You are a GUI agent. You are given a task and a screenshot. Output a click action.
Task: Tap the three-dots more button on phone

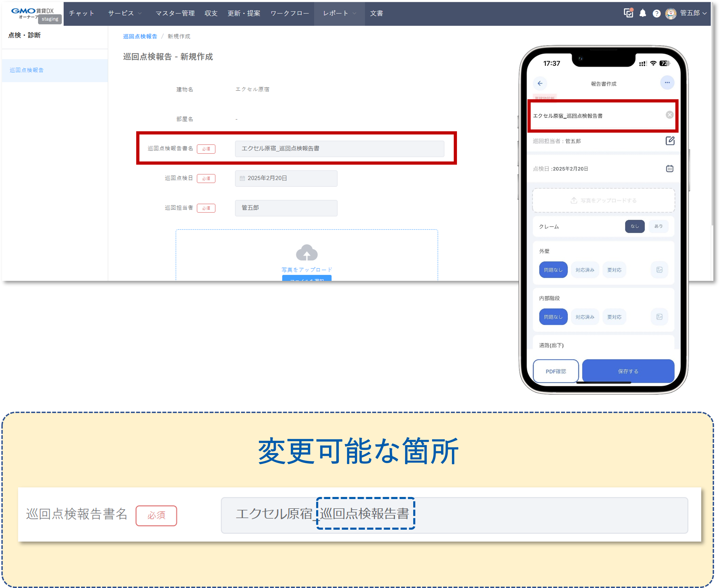[x=667, y=83]
